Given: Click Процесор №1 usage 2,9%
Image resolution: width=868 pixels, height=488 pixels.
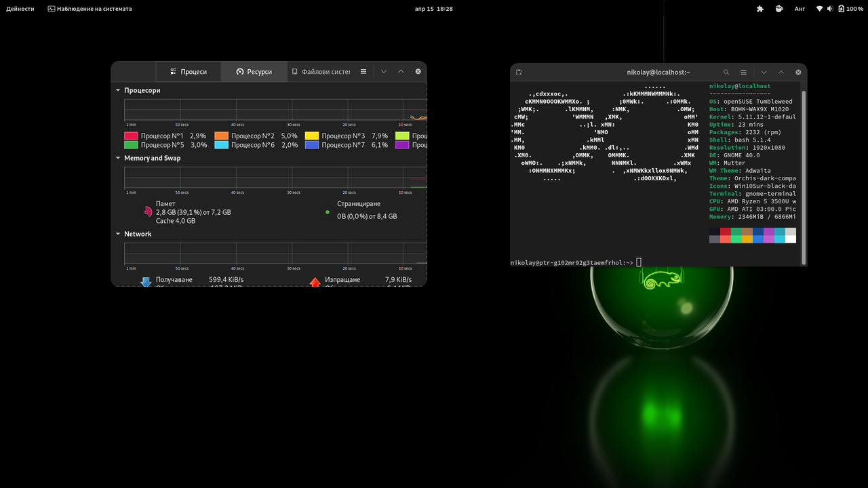Looking at the screenshot, I should pyautogui.click(x=198, y=136).
